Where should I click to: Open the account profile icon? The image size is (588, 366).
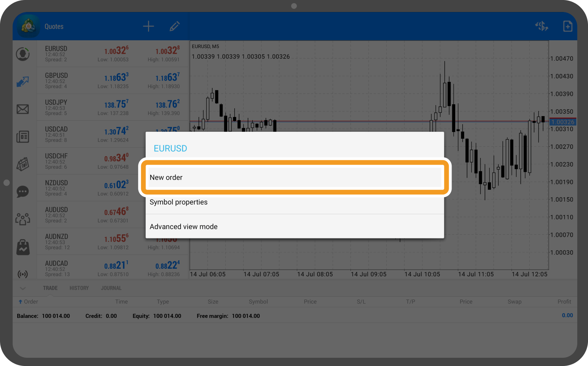point(23,54)
